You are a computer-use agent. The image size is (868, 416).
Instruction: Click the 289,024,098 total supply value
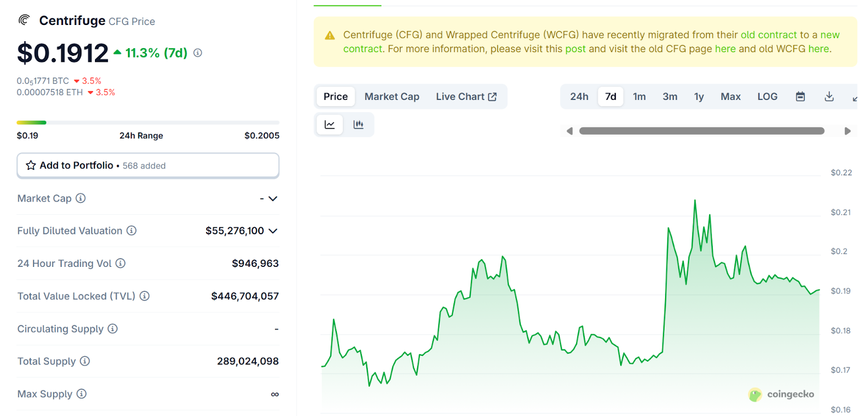(x=248, y=361)
